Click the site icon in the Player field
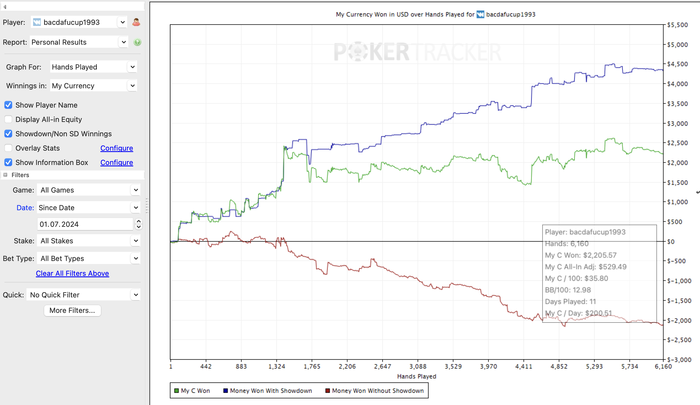This screenshot has width=700, height=405. tap(37, 22)
